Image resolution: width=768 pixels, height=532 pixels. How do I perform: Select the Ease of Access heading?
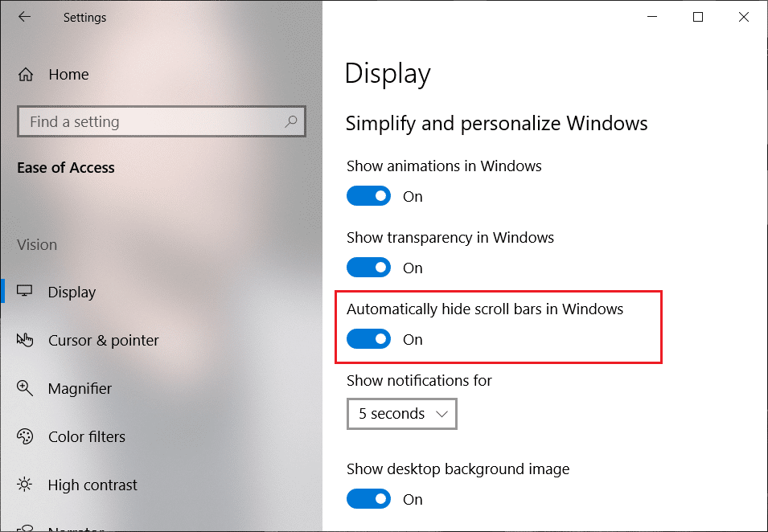66,167
